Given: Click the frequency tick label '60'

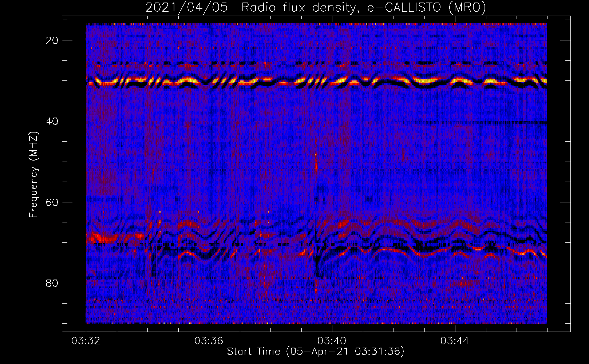Looking at the screenshot, I should click(x=52, y=202).
